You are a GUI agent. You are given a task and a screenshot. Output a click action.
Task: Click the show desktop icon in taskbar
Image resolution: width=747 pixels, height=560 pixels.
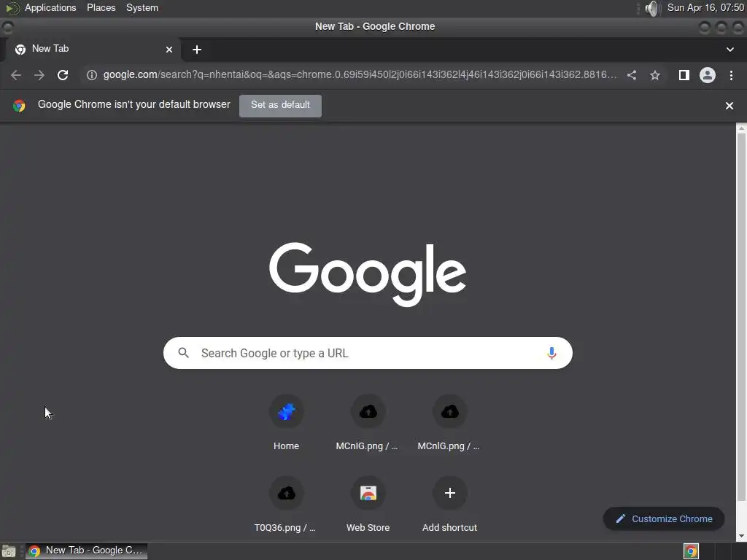tap(9, 551)
